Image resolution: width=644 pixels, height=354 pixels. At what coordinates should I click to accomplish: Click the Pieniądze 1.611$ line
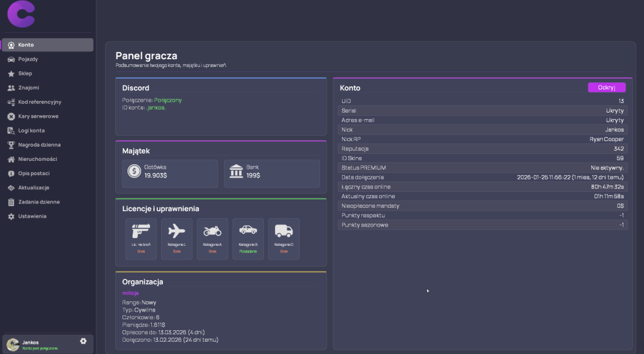click(144, 325)
